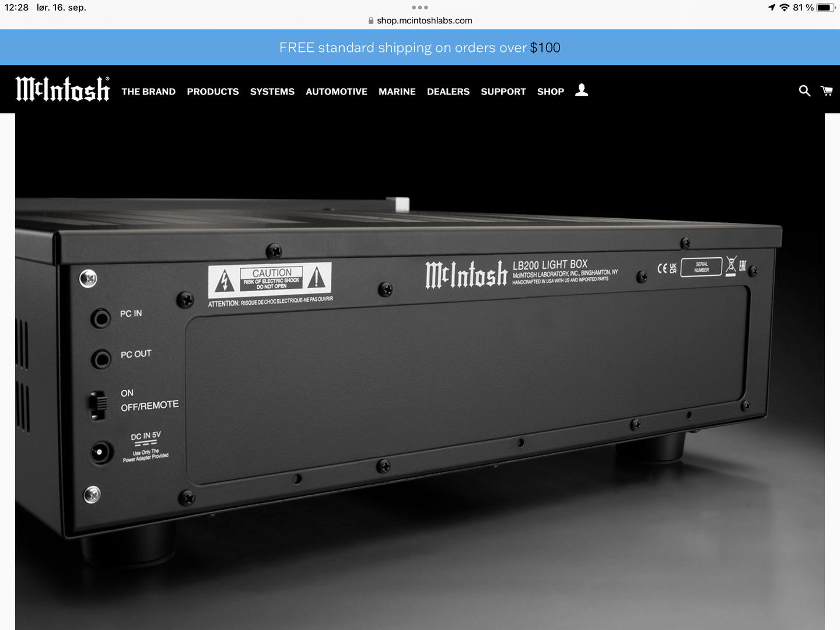Open the account profile icon
The height and width of the screenshot is (630, 840).
[x=582, y=90]
